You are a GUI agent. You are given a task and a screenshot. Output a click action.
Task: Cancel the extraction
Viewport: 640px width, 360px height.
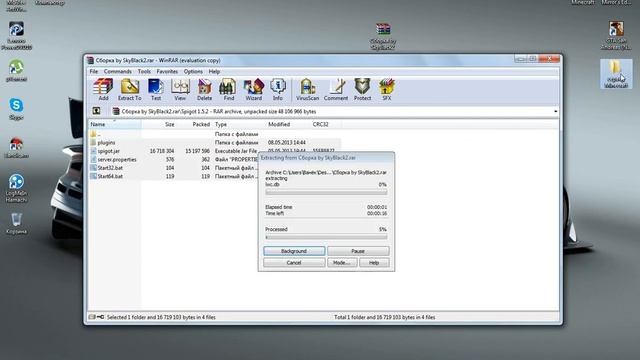coord(294,262)
